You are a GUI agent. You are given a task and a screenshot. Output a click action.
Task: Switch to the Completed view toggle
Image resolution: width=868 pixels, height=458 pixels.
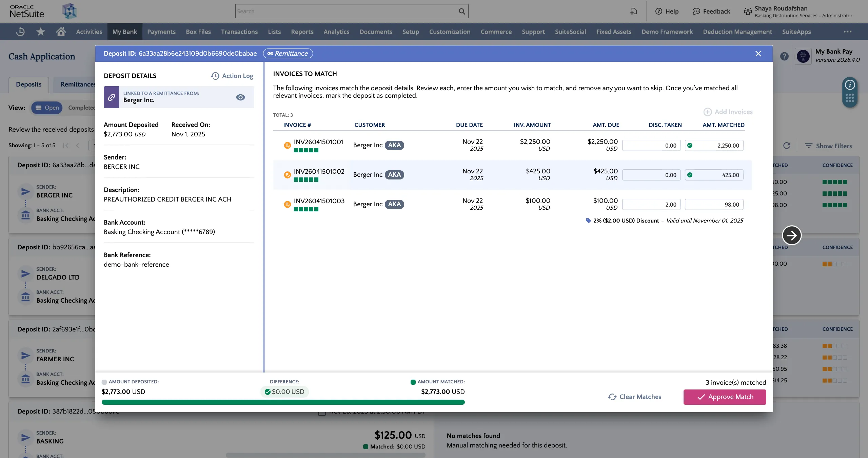[x=81, y=108]
